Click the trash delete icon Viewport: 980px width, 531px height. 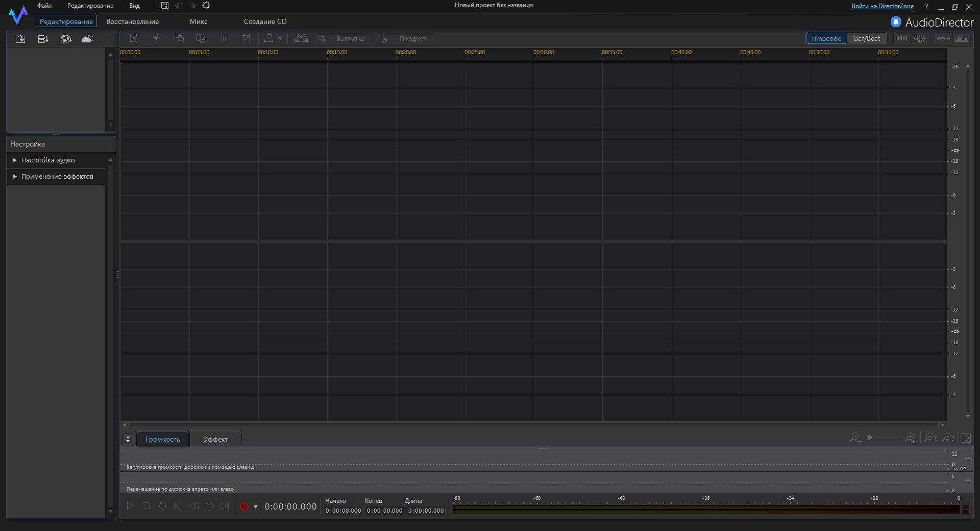[x=224, y=38]
